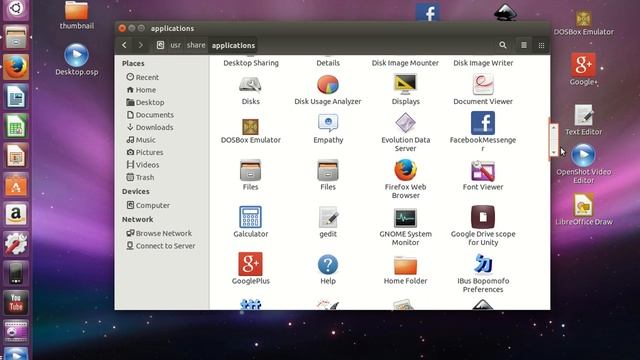Open Trash in the sidebar
Screen dimensions: 640x360
[x=140, y=178]
